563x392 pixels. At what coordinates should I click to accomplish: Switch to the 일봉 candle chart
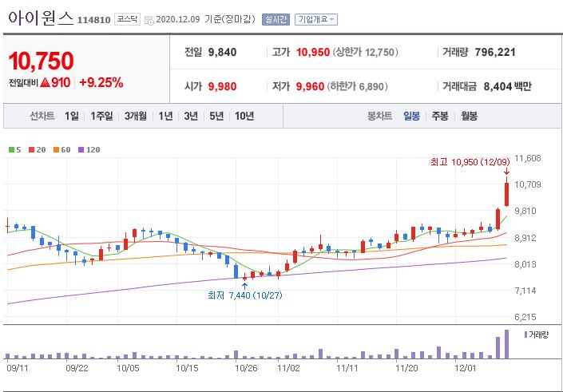point(411,116)
